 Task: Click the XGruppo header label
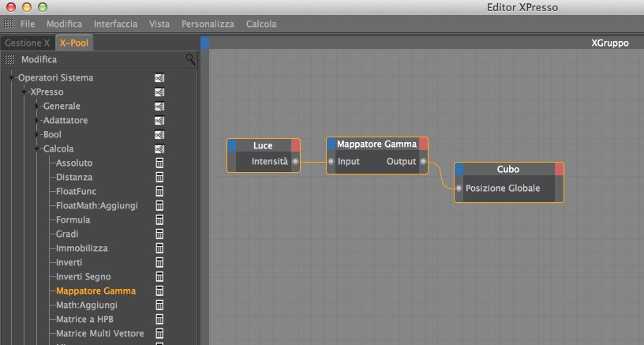coord(610,43)
